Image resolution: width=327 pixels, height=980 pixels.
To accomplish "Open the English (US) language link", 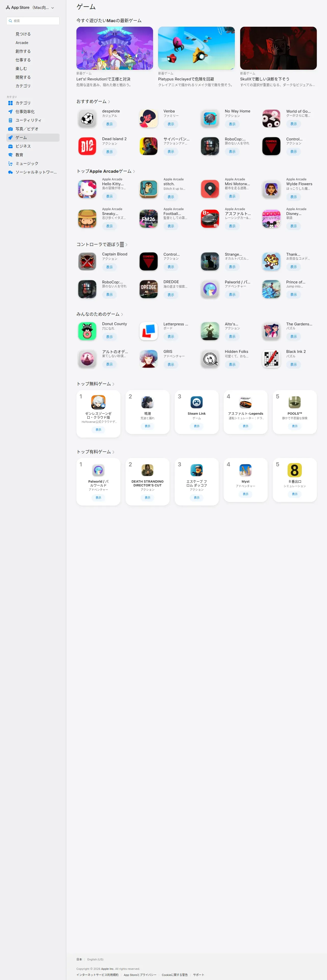I will [x=95, y=959].
